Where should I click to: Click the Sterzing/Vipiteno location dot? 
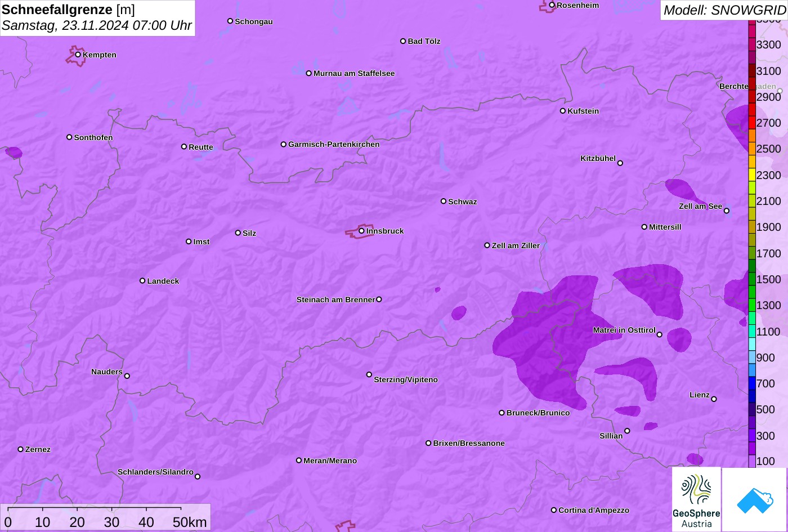tap(369, 374)
